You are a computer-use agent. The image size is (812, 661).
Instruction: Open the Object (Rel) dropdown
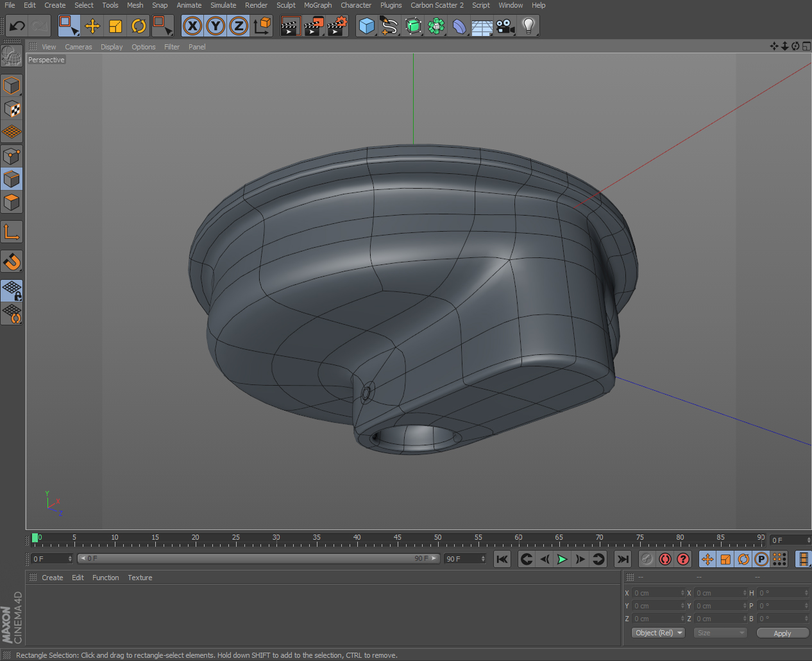point(658,633)
